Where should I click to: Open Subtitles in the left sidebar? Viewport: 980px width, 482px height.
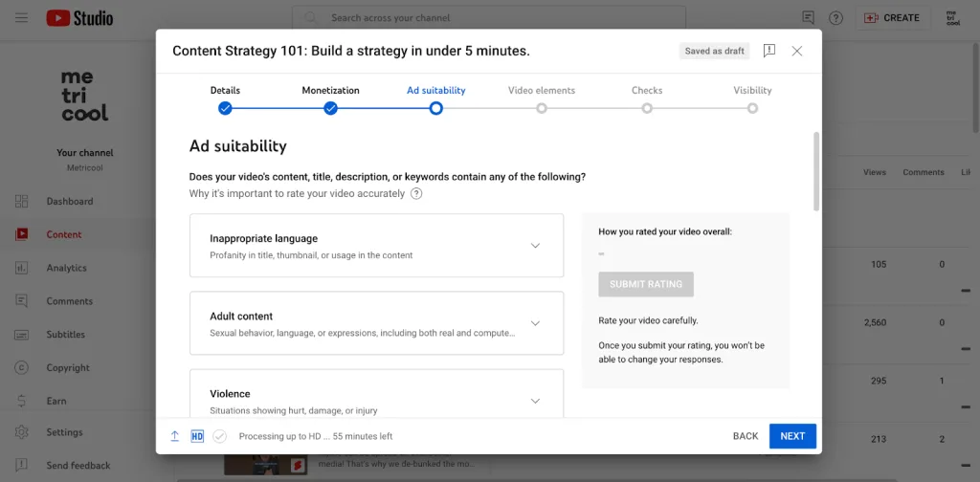pos(65,335)
